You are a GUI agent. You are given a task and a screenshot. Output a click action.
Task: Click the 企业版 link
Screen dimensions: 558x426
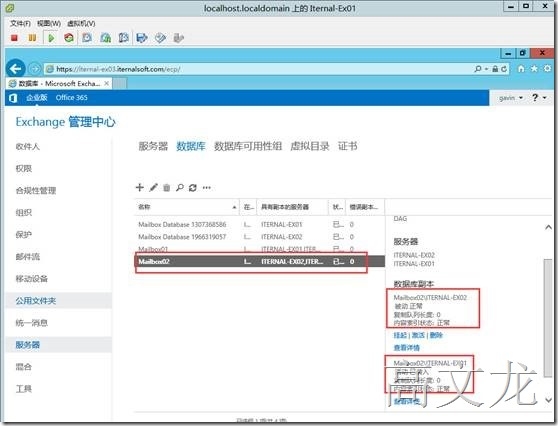pyautogui.click(x=37, y=98)
